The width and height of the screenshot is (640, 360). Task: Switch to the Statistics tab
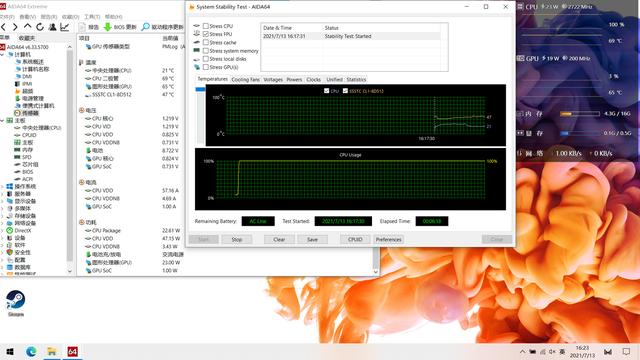coord(356,80)
